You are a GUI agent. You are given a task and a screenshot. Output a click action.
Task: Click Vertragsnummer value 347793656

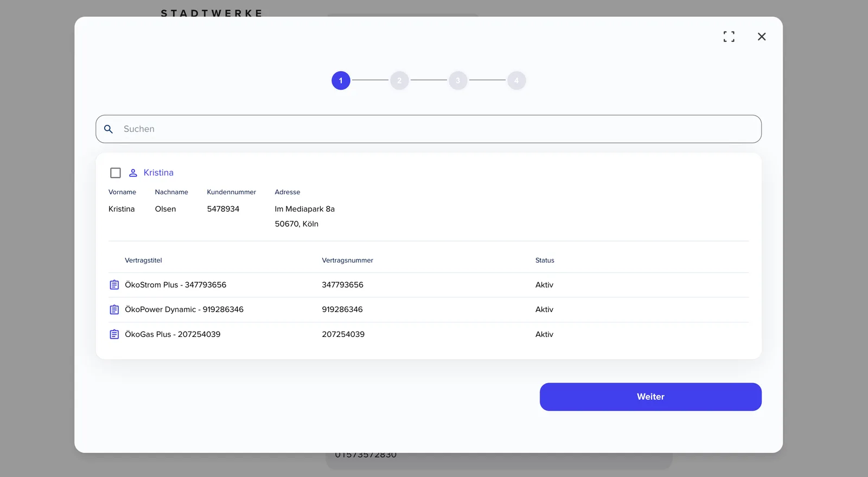pyautogui.click(x=343, y=285)
